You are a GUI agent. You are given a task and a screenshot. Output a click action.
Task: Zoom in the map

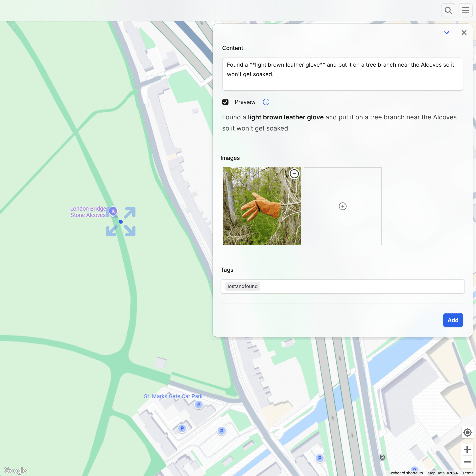[467, 449]
